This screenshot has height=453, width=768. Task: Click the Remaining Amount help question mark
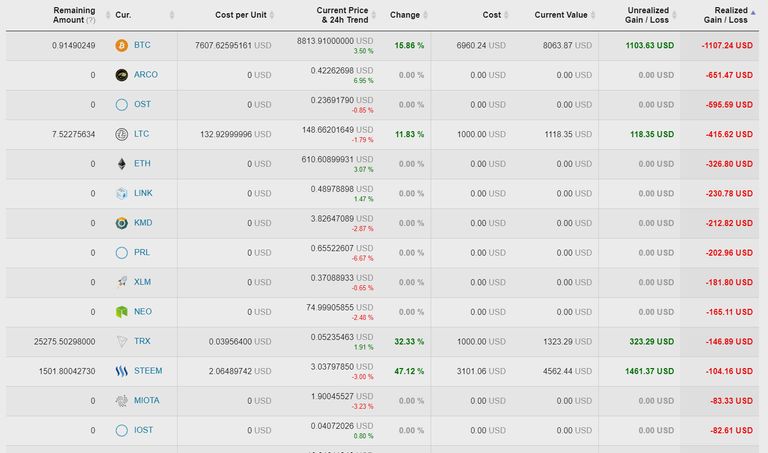[x=91, y=20]
